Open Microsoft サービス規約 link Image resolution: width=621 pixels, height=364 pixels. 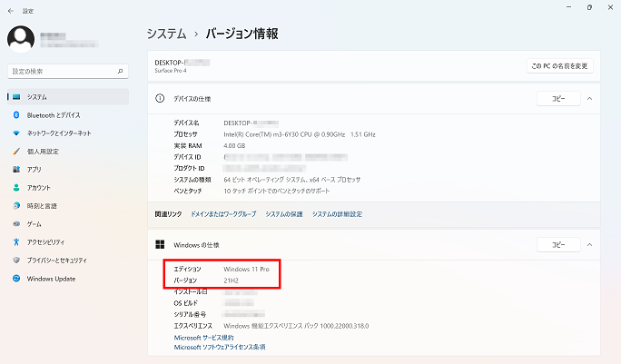click(204, 338)
